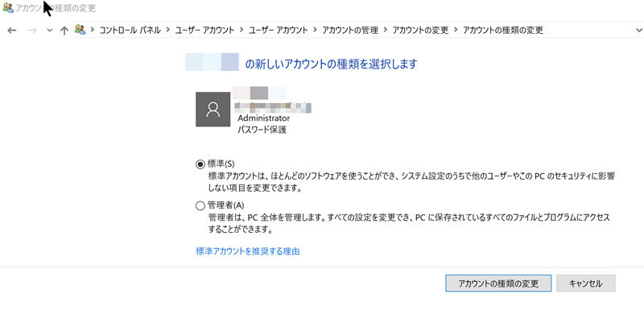Screen dimensions: 644x323
Task: Click the back arrow navigation icon
Action: (12, 30)
